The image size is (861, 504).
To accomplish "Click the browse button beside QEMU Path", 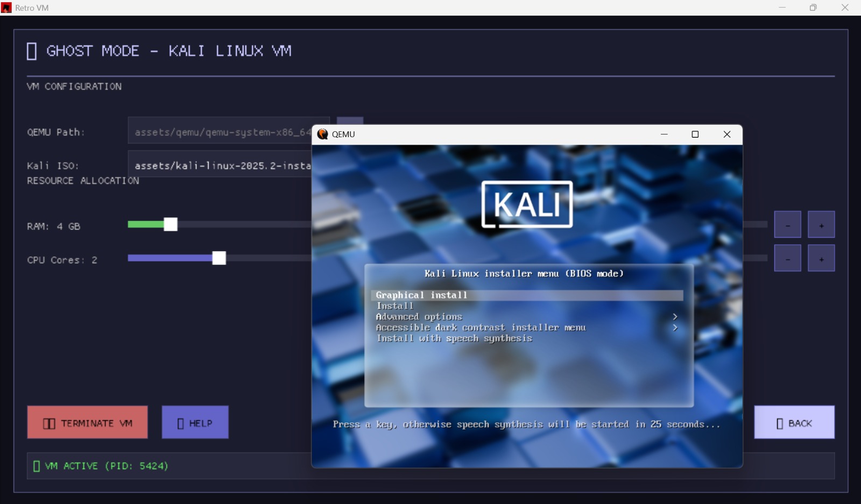I will click(350, 121).
